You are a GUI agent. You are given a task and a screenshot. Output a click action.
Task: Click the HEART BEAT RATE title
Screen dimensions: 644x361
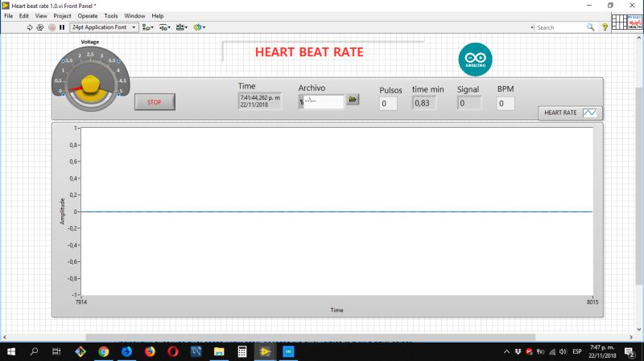pyautogui.click(x=309, y=52)
